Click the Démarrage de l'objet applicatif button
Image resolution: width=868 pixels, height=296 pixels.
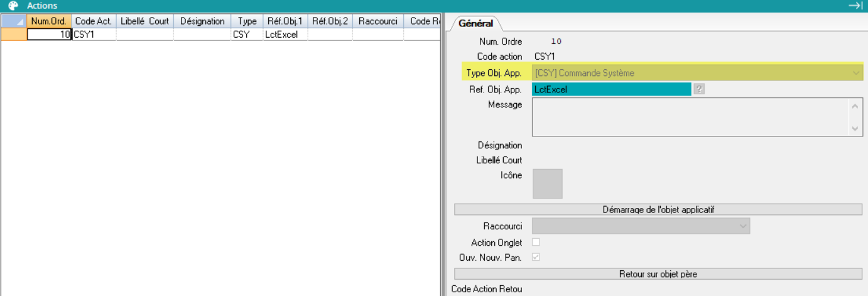point(658,209)
